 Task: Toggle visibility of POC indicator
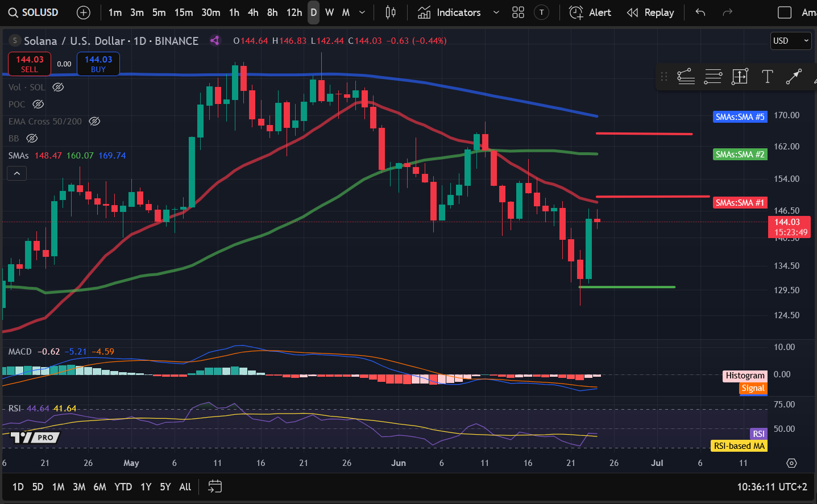(x=38, y=104)
